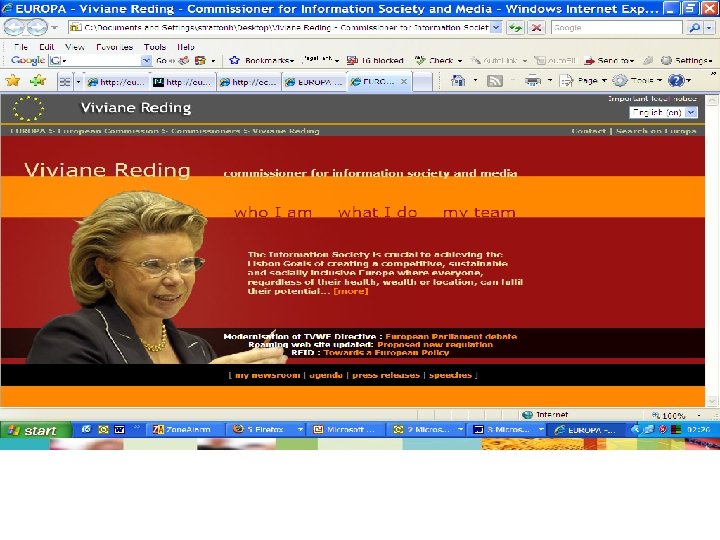This screenshot has height=540, width=720.
Task: Click the Google toolbar Go button
Action: pyautogui.click(x=165, y=61)
